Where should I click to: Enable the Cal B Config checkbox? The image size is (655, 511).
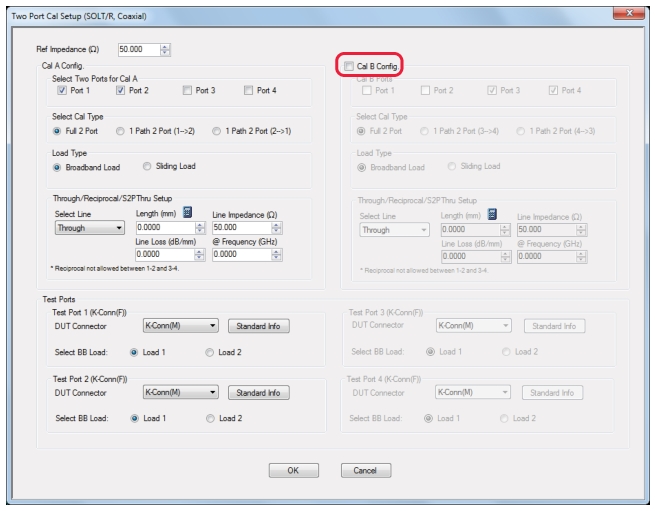[348, 67]
